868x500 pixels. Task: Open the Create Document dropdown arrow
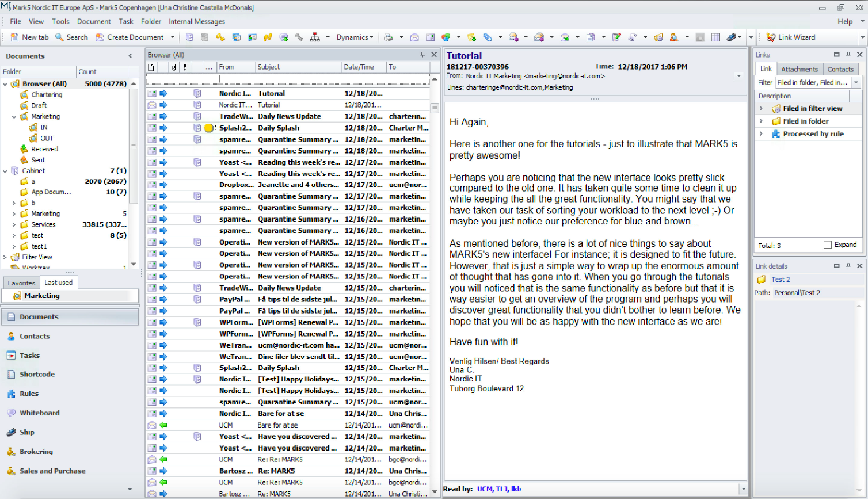pos(172,37)
